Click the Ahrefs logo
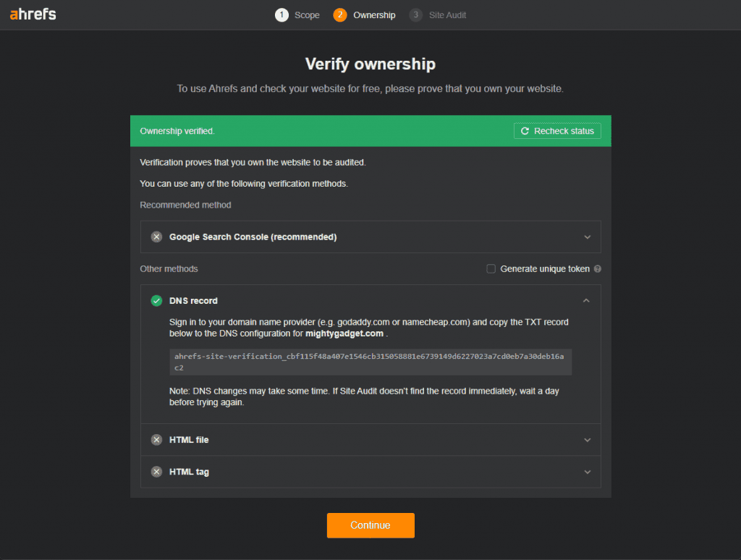The width and height of the screenshot is (741, 560). 33,14
